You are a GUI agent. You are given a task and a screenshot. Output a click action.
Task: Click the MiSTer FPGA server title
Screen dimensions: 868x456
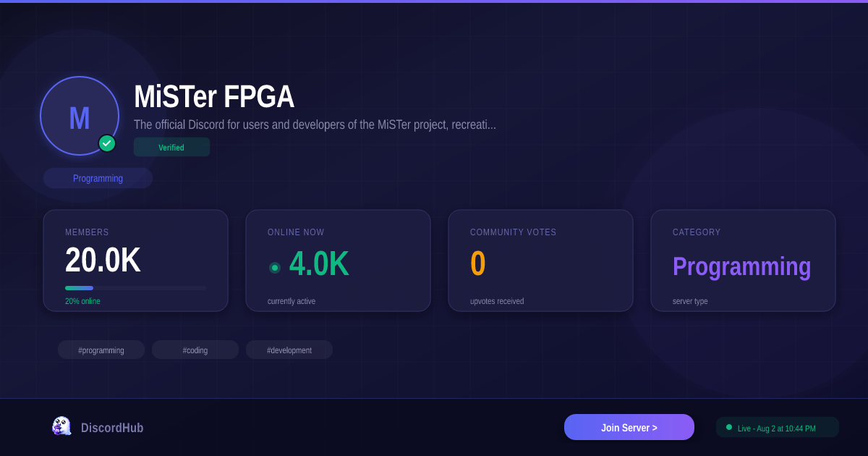[x=214, y=97]
